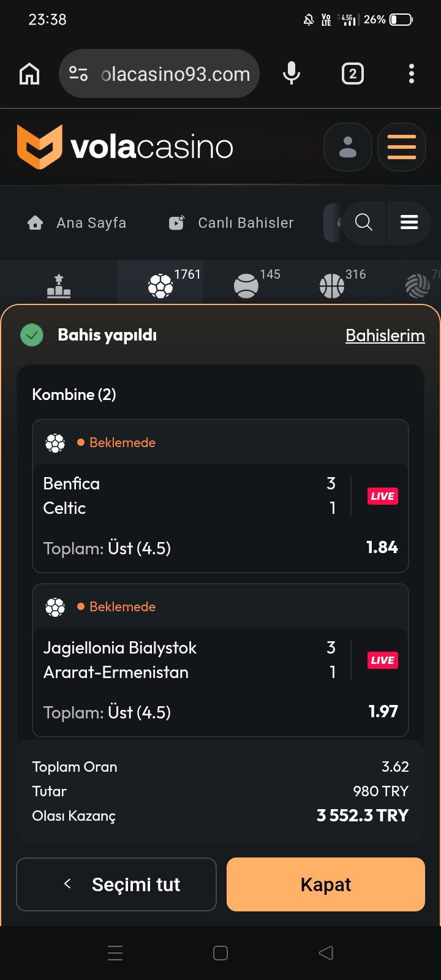Click the Seçimi tut button
This screenshot has width=441, height=980.
(x=116, y=884)
